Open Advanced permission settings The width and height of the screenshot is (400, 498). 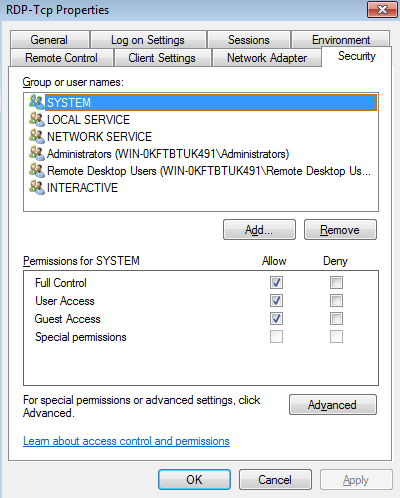[x=333, y=405]
